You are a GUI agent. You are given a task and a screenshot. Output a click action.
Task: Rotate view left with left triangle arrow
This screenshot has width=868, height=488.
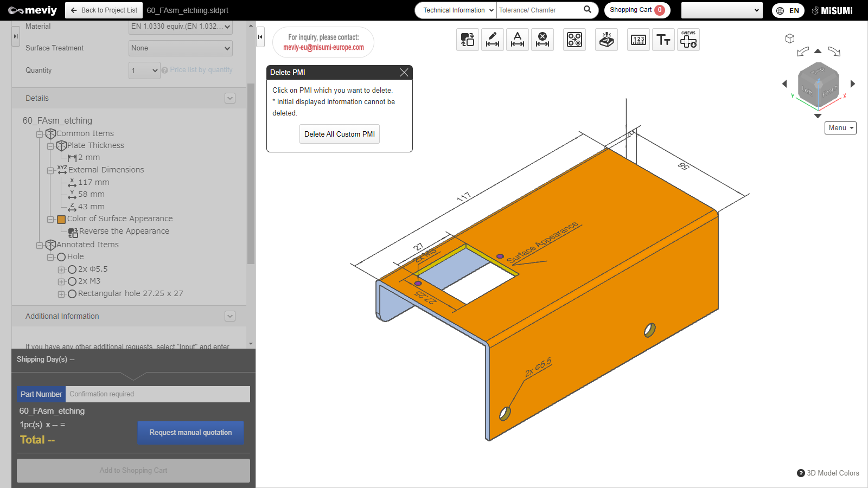point(784,84)
